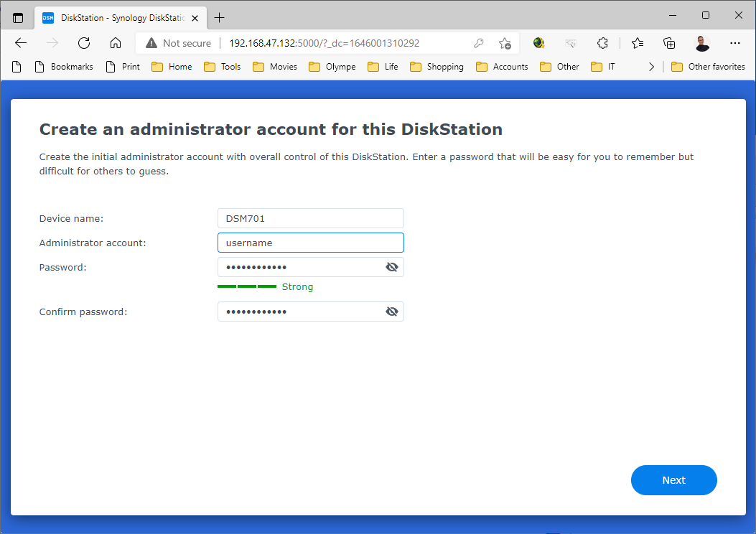Open the browser home page
756x534 pixels.
(116, 43)
